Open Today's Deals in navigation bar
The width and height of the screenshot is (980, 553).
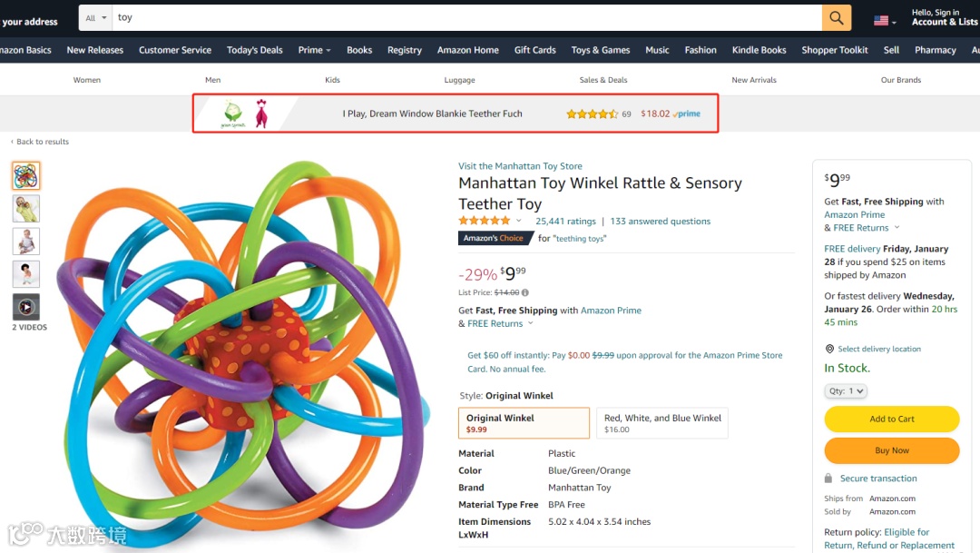254,50
